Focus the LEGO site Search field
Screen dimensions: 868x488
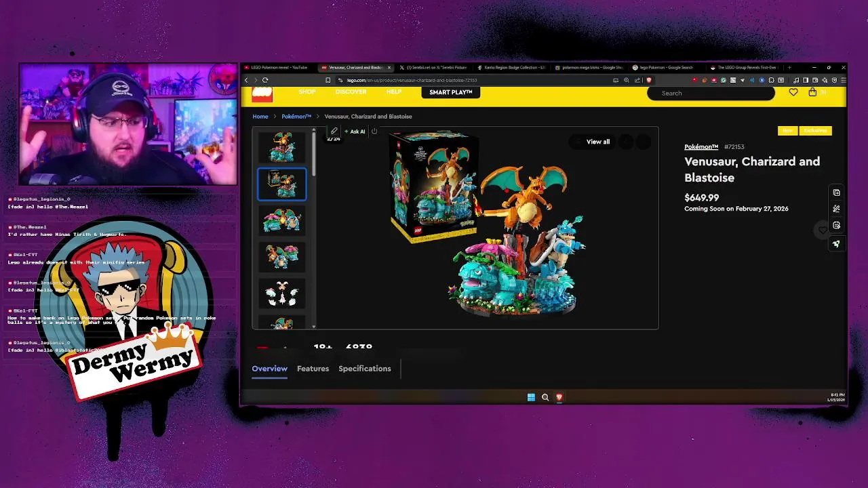(x=711, y=93)
